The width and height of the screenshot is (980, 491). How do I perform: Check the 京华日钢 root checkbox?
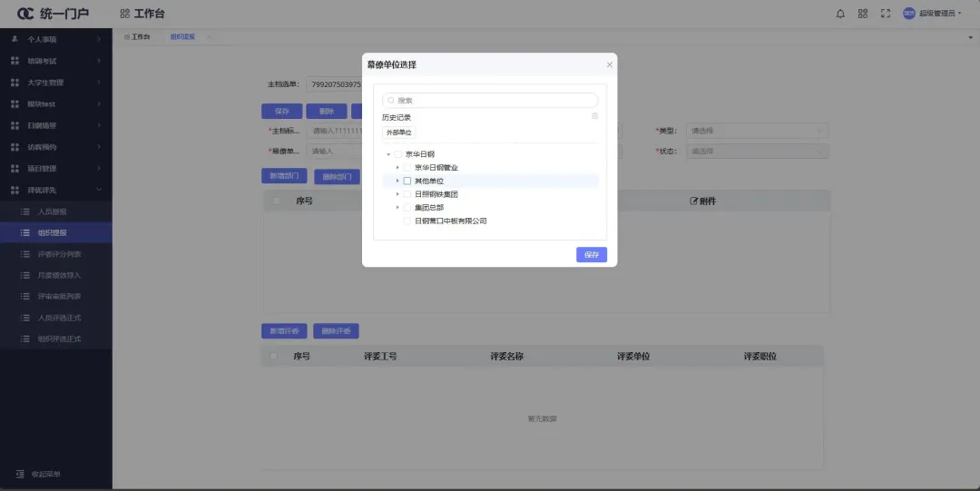397,154
